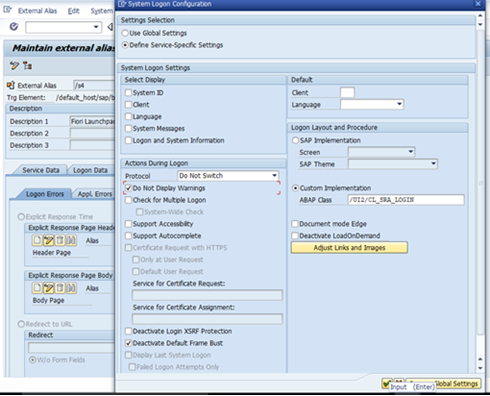Click the Description 3 input field
The height and width of the screenshot is (396, 490).
click(92, 145)
